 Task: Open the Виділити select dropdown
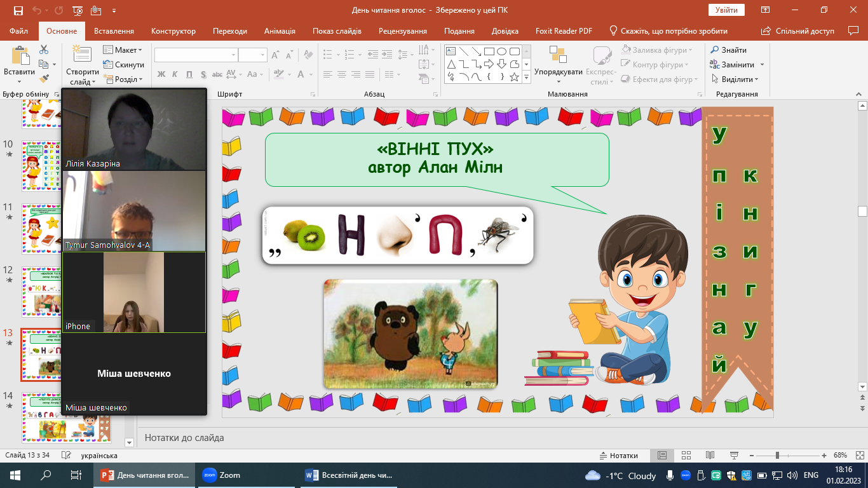pyautogui.click(x=735, y=79)
